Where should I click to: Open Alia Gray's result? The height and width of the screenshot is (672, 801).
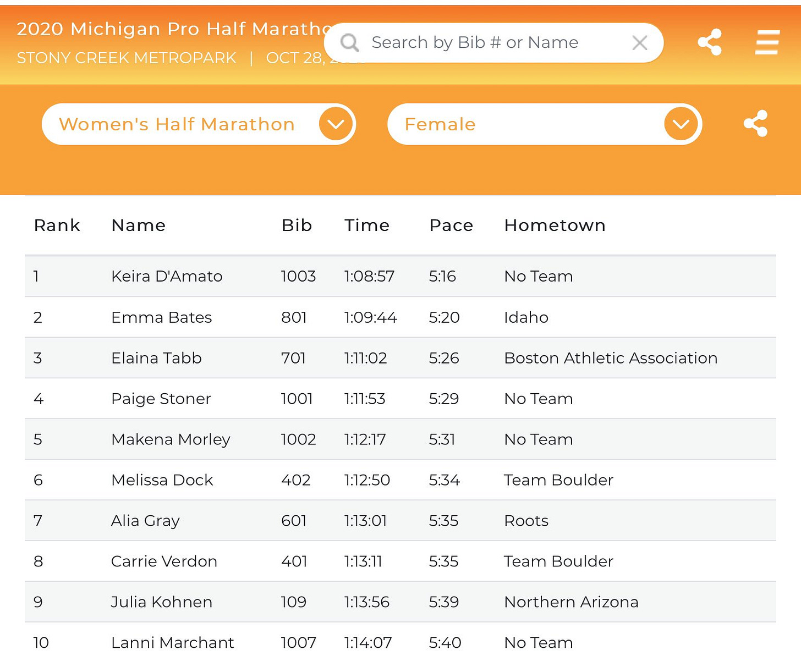coord(145,521)
